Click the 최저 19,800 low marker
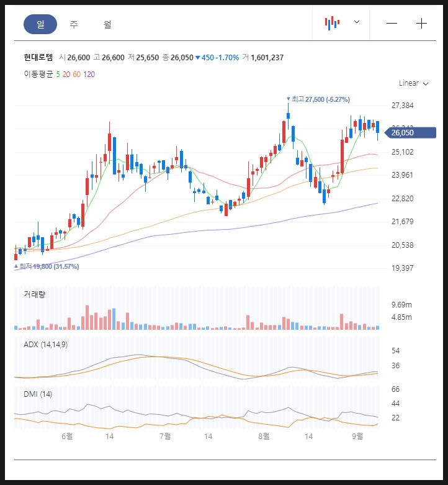Screen dimensions: 448x485 click(x=47, y=266)
